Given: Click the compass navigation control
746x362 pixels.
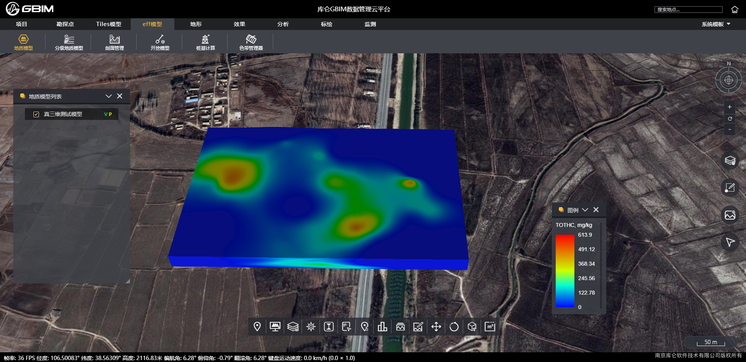Looking at the screenshot, I should (728, 80).
